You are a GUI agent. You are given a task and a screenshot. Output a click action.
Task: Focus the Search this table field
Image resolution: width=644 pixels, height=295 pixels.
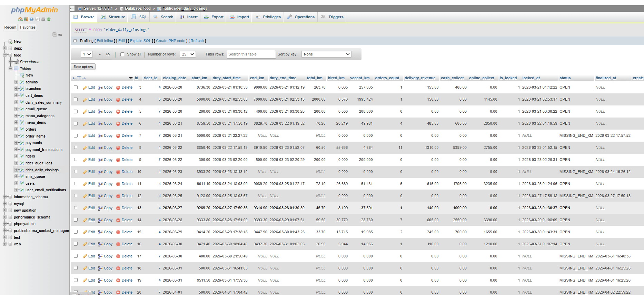click(x=251, y=54)
